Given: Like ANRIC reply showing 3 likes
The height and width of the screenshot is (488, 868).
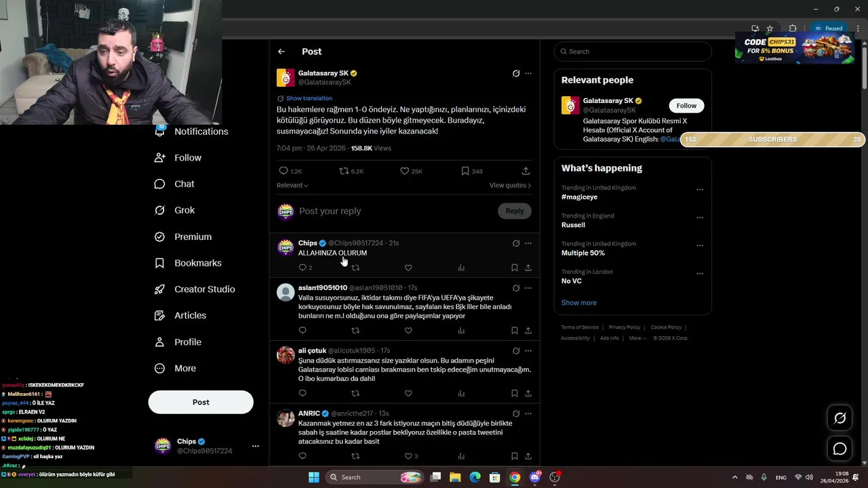Looking at the screenshot, I should [408, 456].
